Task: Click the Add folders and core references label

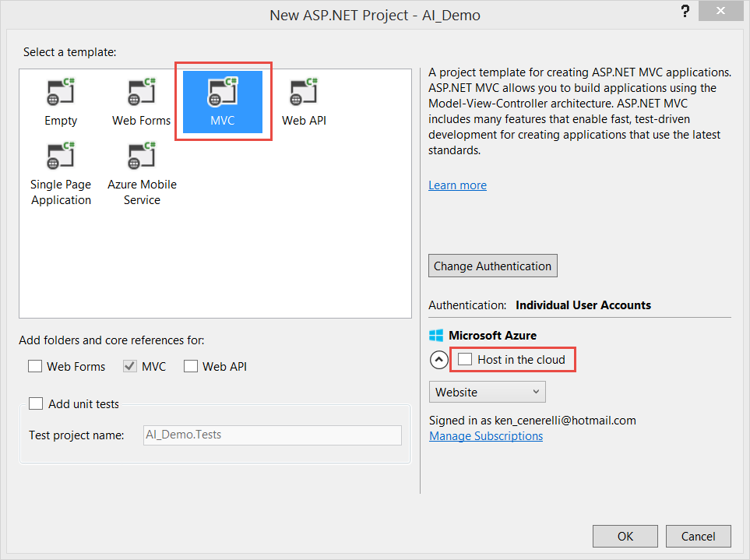Action: pos(111,340)
